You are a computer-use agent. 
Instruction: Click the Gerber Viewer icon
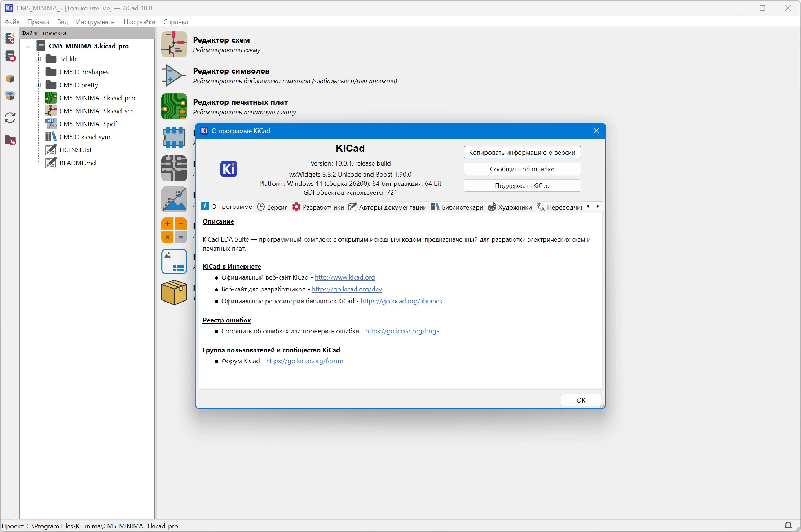coord(174,168)
